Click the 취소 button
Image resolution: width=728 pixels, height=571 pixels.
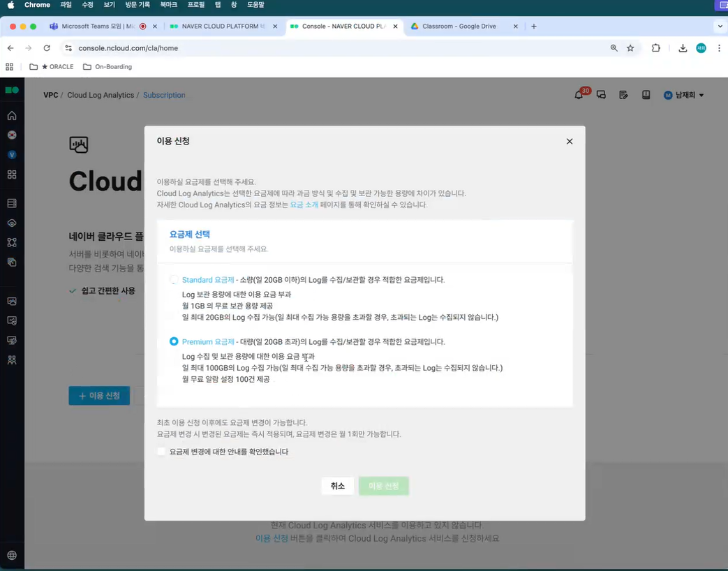coord(338,486)
